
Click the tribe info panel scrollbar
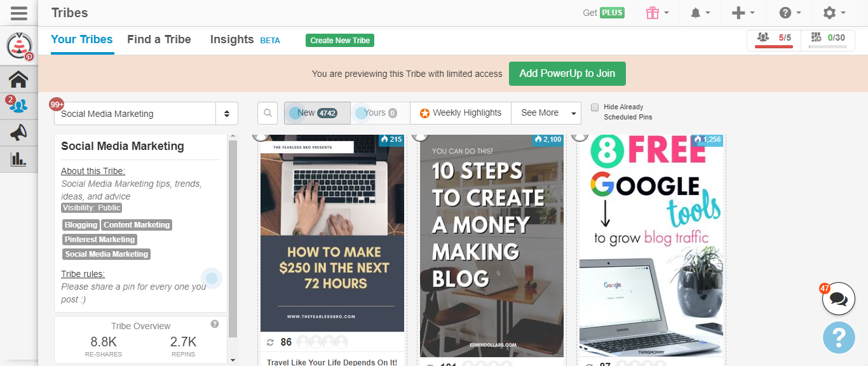tap(233, 238)
